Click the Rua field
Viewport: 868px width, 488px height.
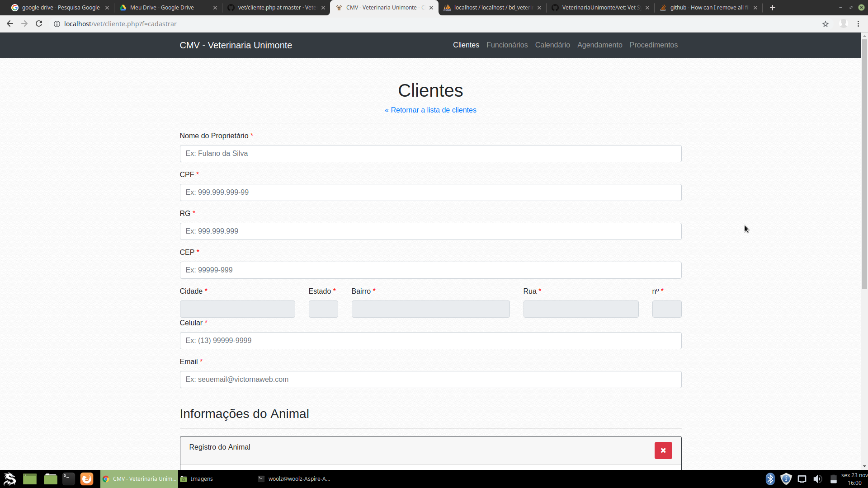point(581,309)
